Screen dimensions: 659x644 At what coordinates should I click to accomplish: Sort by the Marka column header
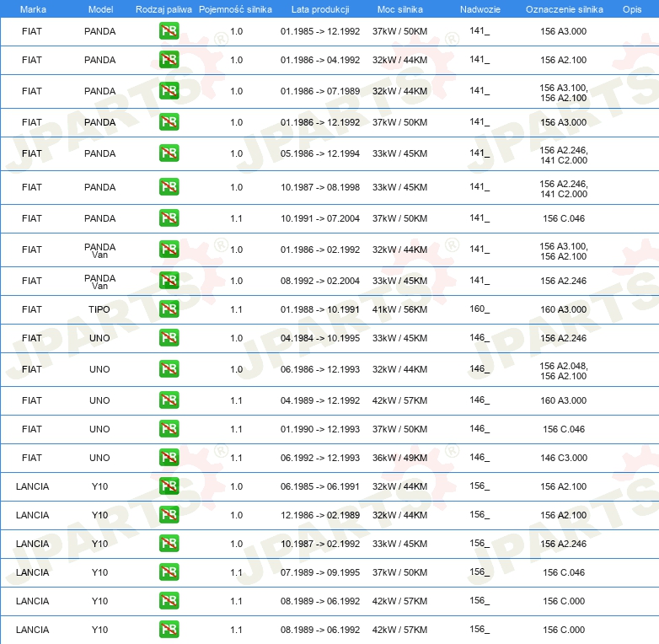point(33,9)
